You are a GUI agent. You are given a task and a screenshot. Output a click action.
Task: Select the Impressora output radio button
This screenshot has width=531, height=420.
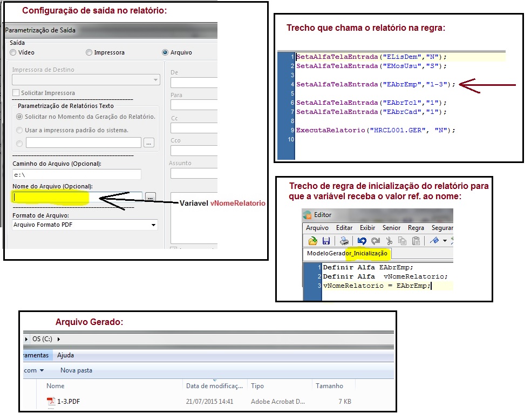89,52
